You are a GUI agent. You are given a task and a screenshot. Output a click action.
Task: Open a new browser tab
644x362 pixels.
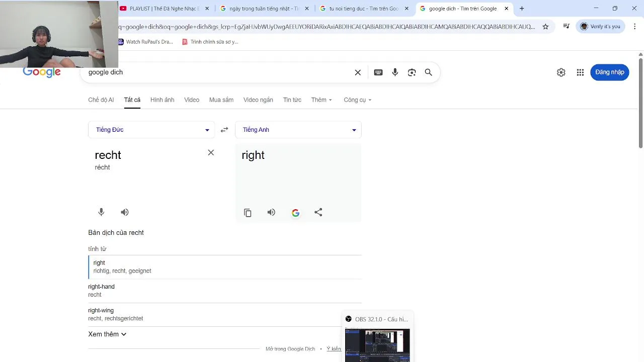[x=522, y=9]
